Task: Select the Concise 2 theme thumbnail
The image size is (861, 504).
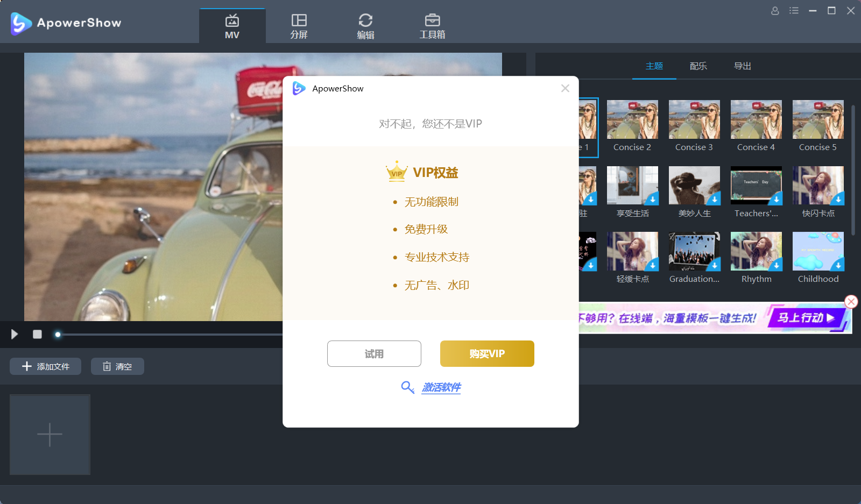Action: point(632,120)
